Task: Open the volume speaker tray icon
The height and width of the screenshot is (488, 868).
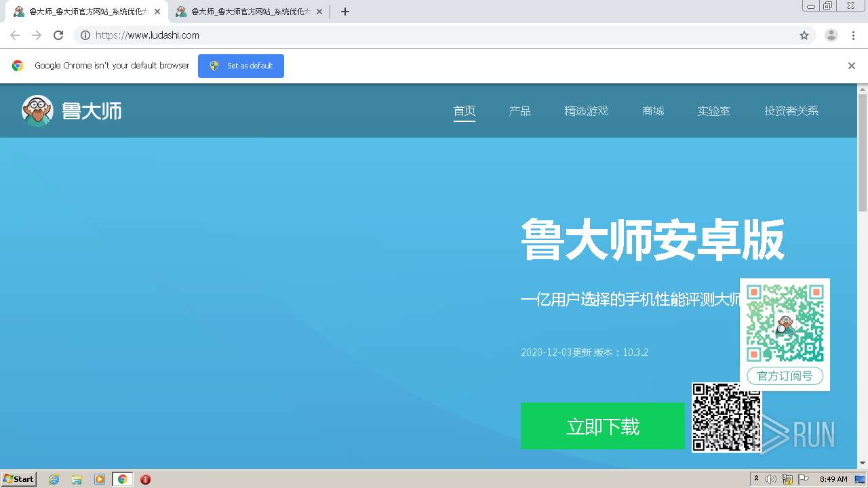Action: [771, 479]
